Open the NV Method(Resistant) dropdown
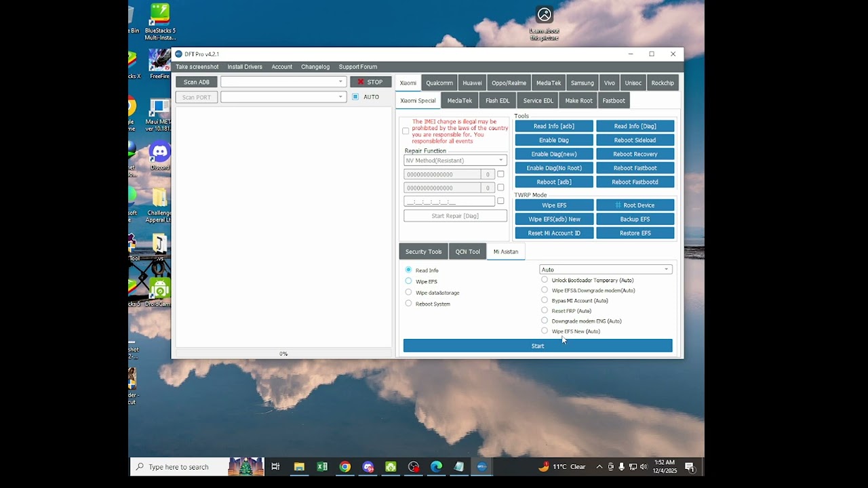The width and height of the screenshot is (868, 488). 455,161
